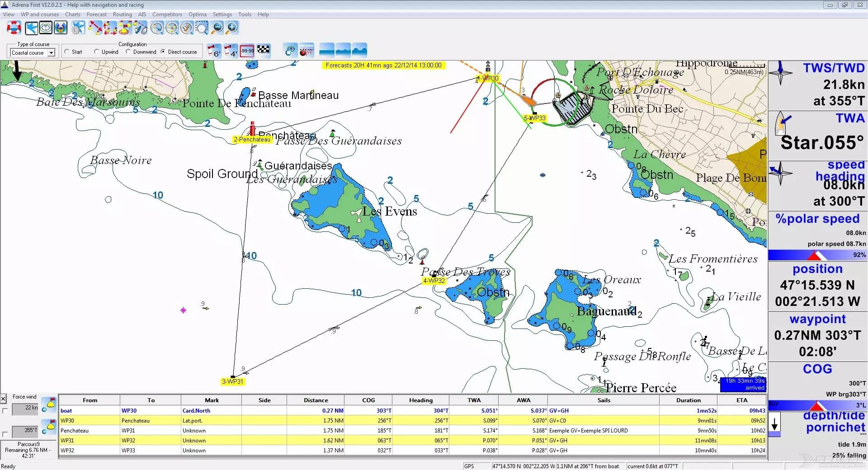Open the Settings menu

222,14
